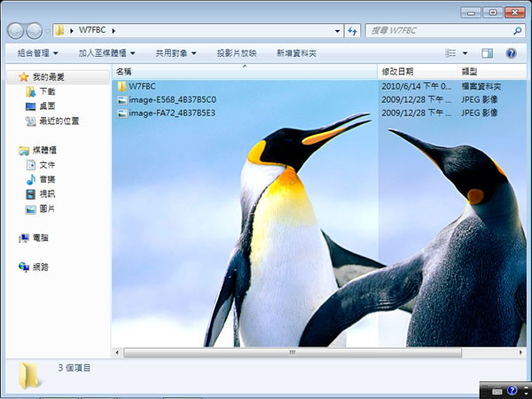532x399 pixels.
Task: Select the image-E568_4B37B5C0 file
Action: coord(171,99)
